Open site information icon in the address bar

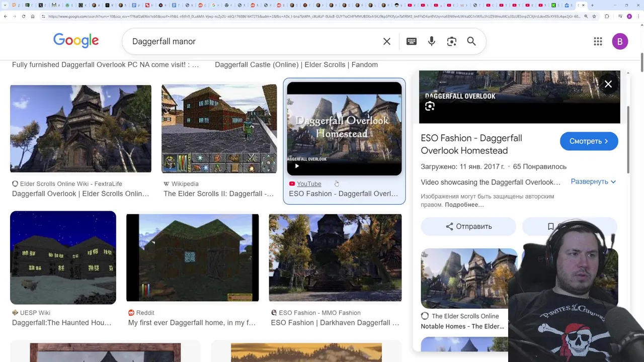(44, 16)
